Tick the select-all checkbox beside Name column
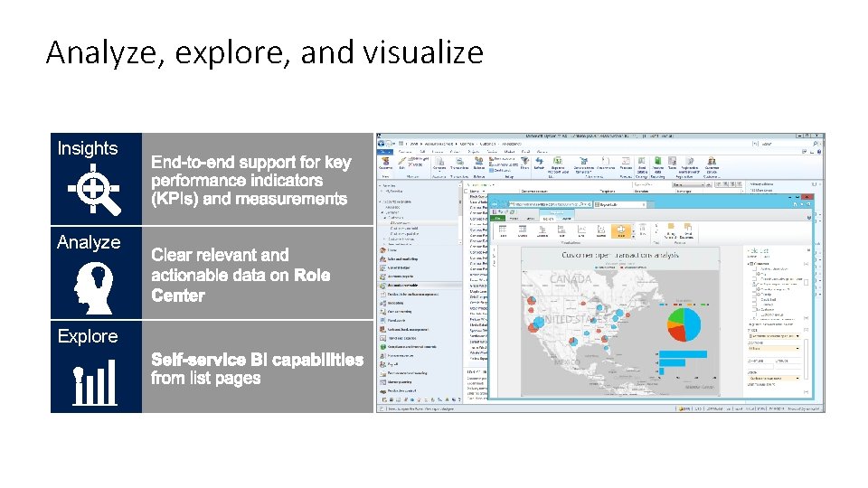Screen dimensions: 868x488 pyautogui.click(x=467, y=191)
